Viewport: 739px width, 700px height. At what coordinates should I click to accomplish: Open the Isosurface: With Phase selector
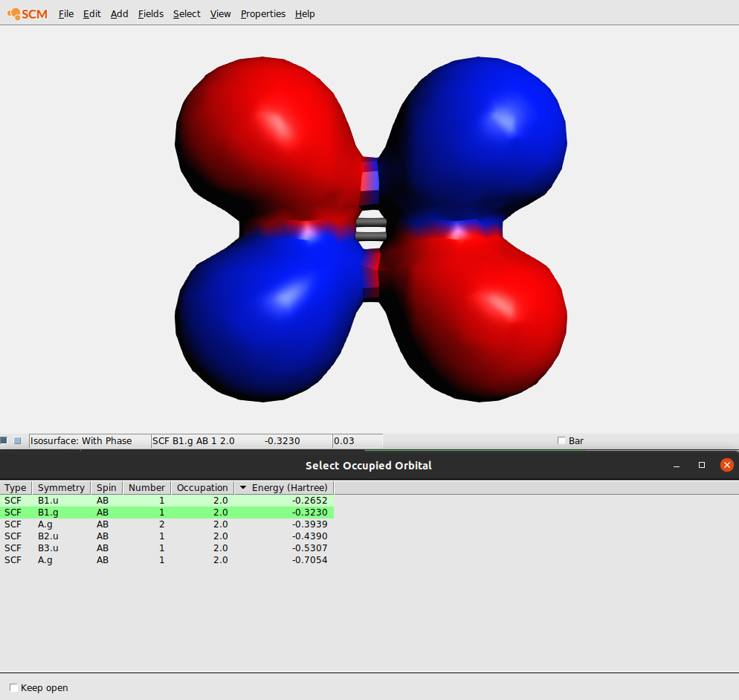point(88,440)
